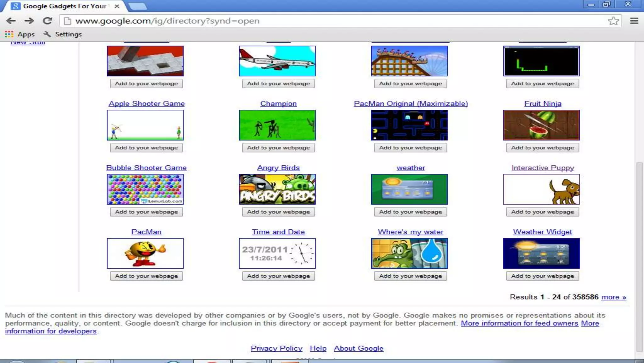Add Time and Date gadget to webpage
The height and width of the screenshot is (363, 644).
[x=278, y=276]
